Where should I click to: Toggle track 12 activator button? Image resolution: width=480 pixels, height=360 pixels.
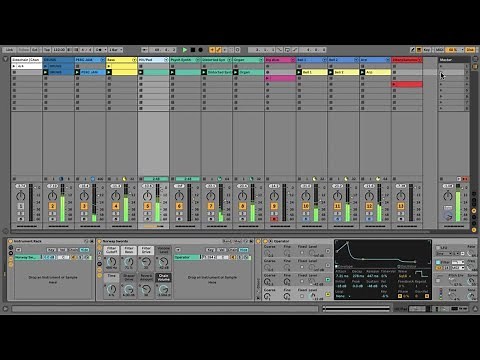369,206
